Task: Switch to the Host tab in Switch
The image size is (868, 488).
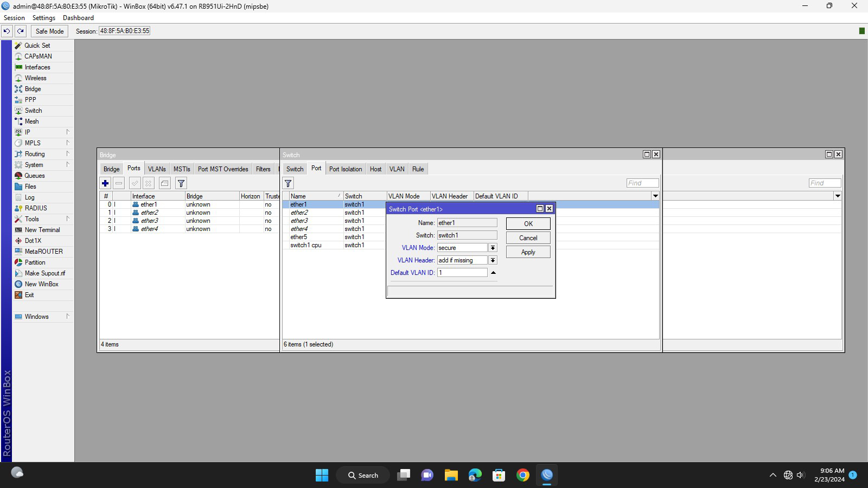Action: click(x=375, y=169)
